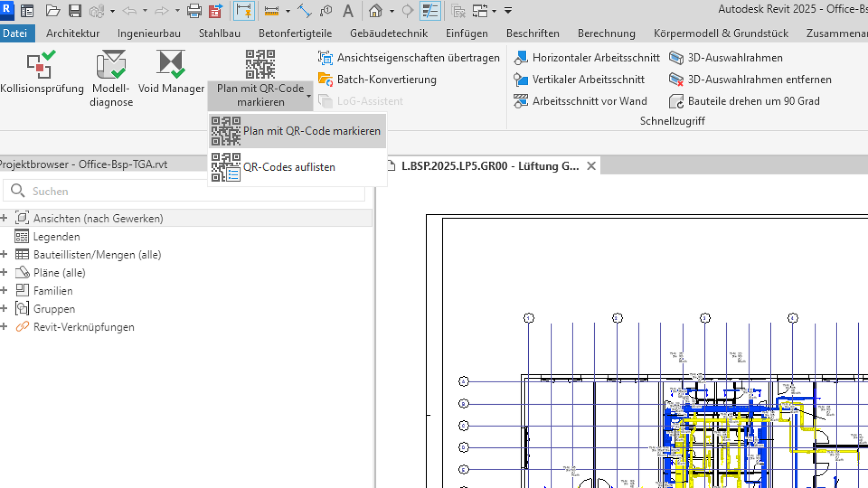Click the Open file folder icon

tap(53, 11)
